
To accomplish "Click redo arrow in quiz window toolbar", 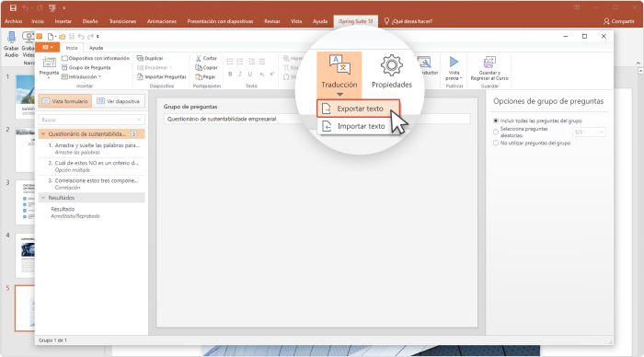I will coord(90,37).
